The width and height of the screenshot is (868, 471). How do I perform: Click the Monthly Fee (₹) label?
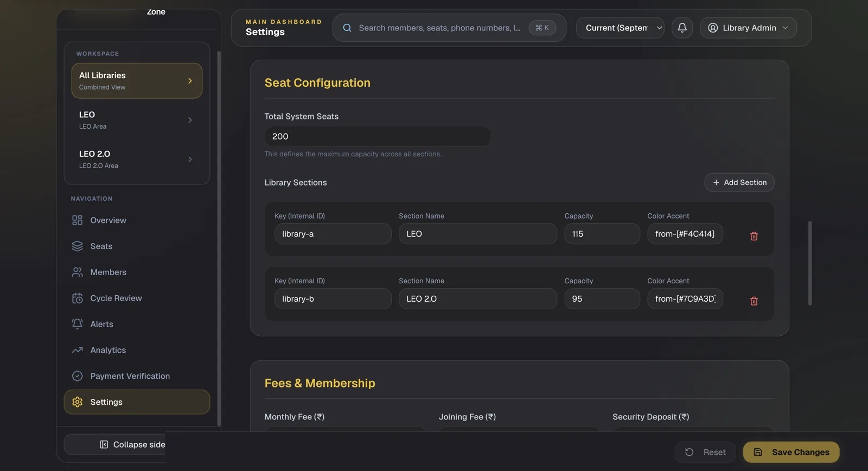coord(294,417)
